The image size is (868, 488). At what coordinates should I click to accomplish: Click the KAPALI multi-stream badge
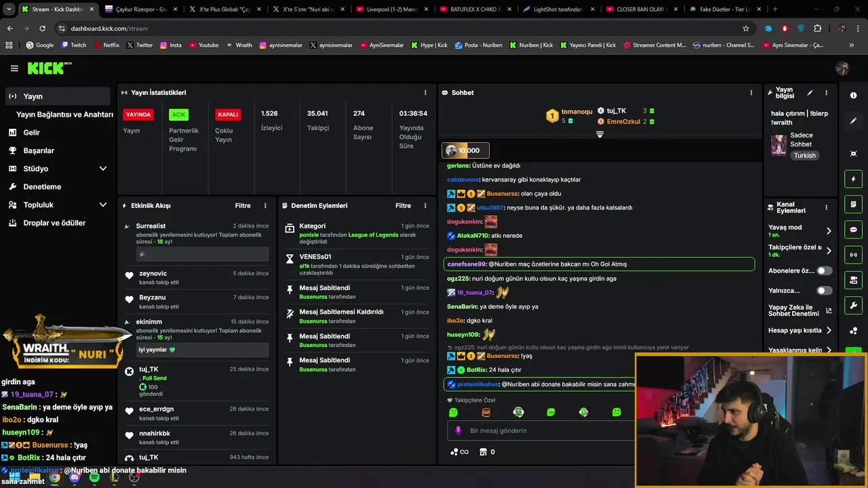[228, 115]
